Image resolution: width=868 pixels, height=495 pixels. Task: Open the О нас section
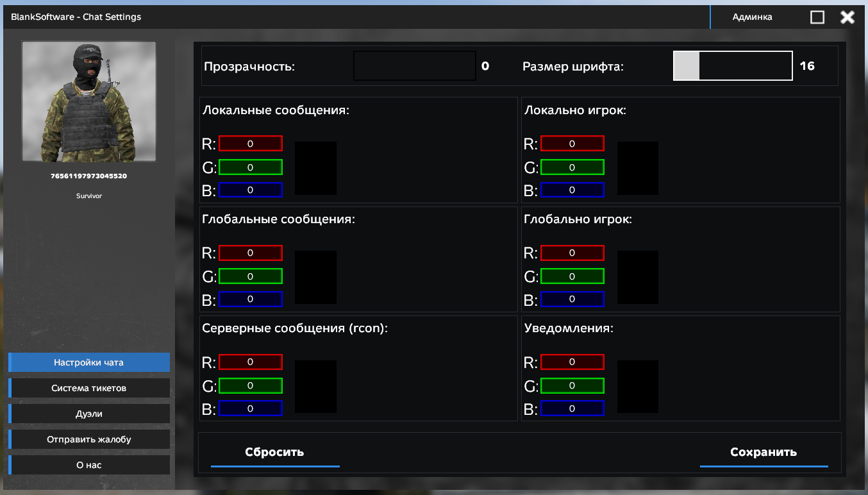point(89,465)
